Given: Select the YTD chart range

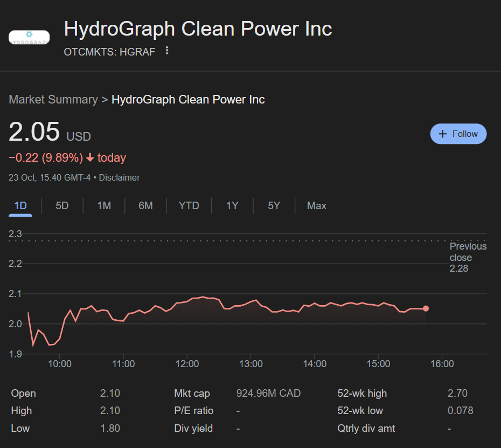Looking at the screenshot, I should tap(189, 205).
